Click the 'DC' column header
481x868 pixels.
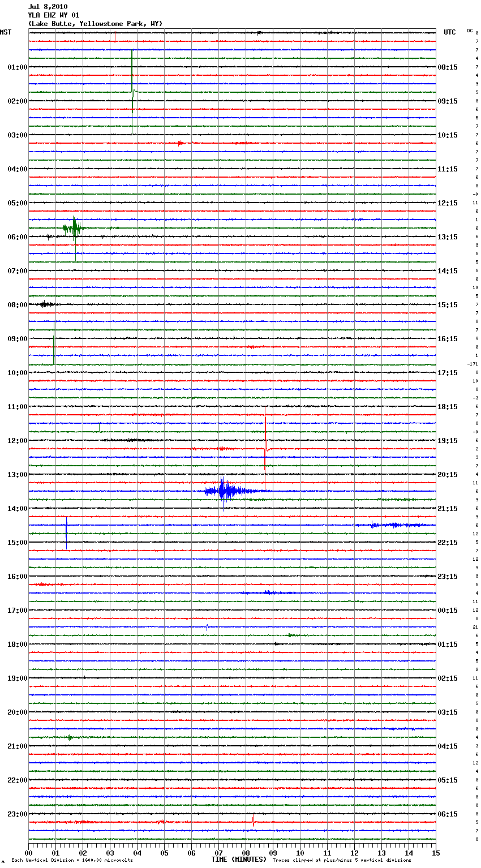[470, 31]
